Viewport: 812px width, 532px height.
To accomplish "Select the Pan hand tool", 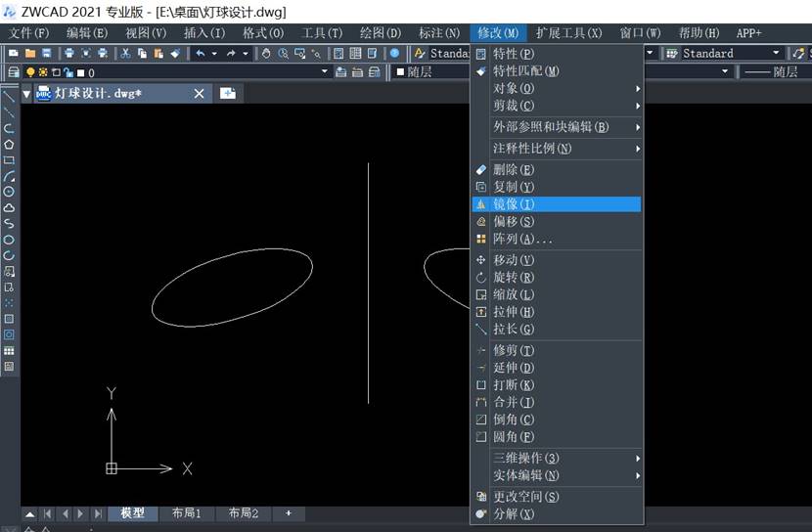I will [x=266, y=53].
